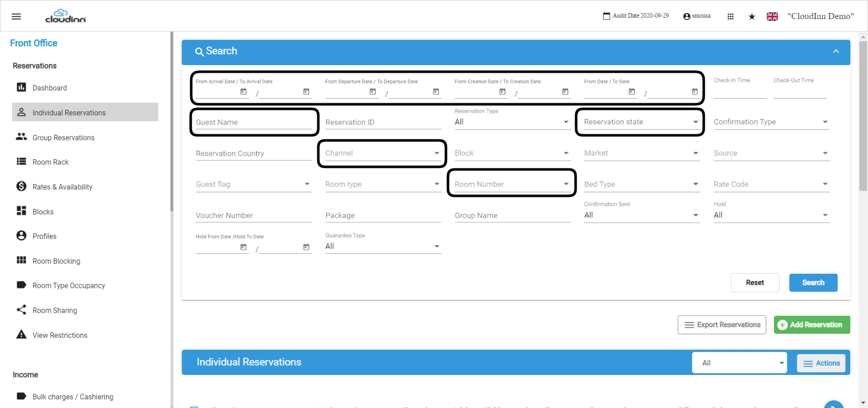Expand Block dropdown
The width and height of the screenshot is (868, 408).
click(x=513, y=153)
